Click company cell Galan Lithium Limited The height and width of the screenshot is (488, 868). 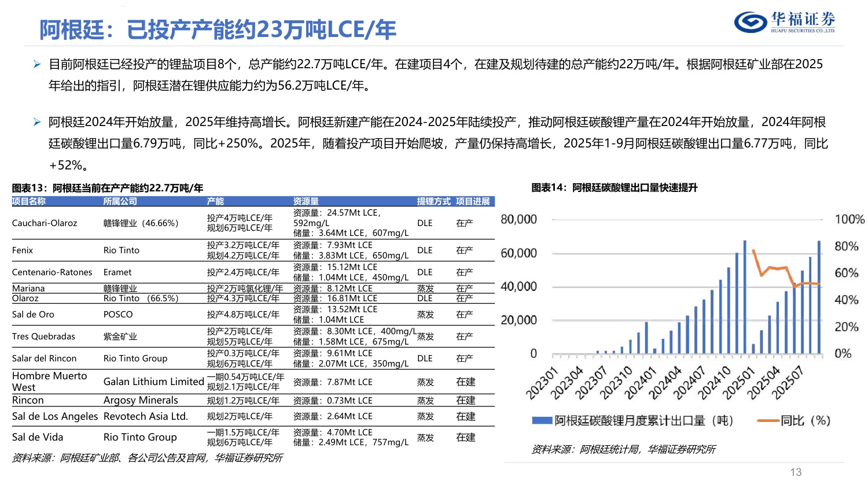pyautogui.click(x=154, y=382)
